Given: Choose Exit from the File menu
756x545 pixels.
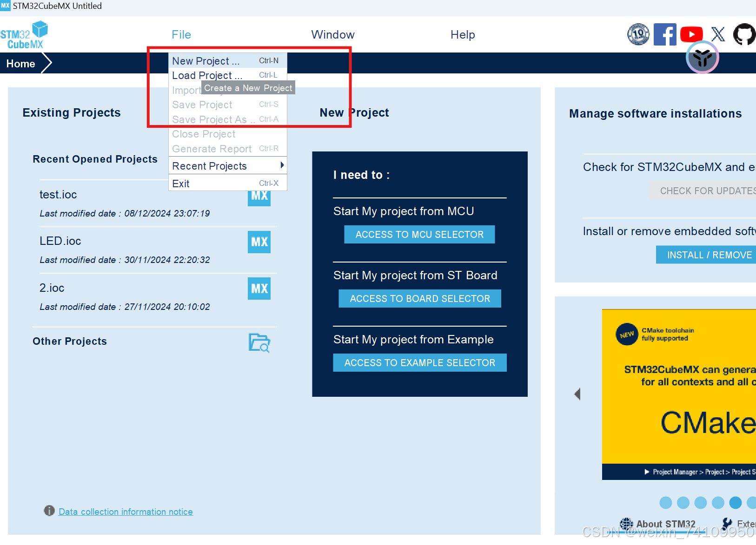Looking at the screenshot, I should [228, 184].
